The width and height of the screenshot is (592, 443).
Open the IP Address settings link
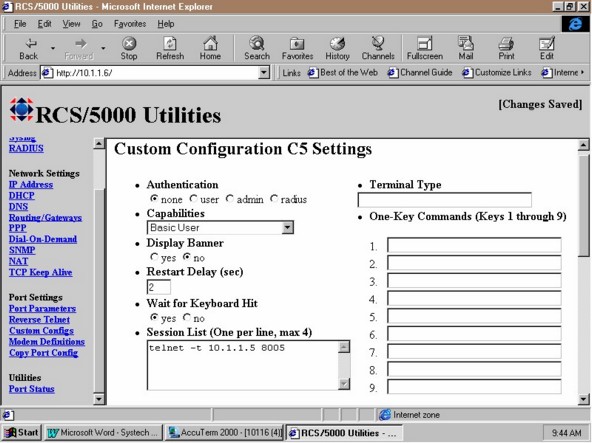pyautogui.click(x=31, y=184)
